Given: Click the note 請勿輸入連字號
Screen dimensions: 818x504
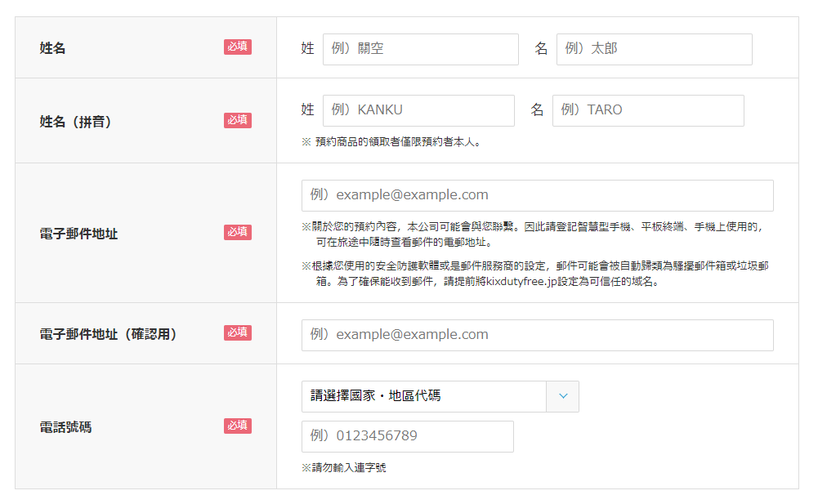Looking at the screenshot, I should click(344, 467).
